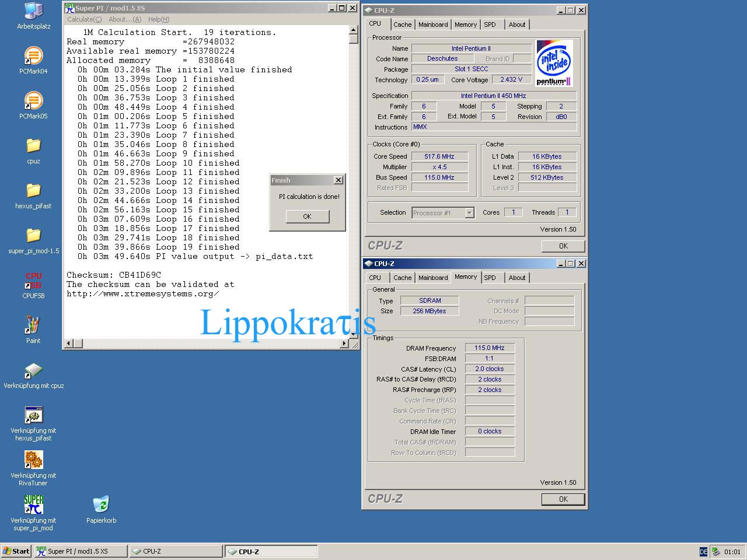Confirm the PI calculation done dialog
Screen dimensions: 747x560
pyautogui.click(x=308, y=216)
